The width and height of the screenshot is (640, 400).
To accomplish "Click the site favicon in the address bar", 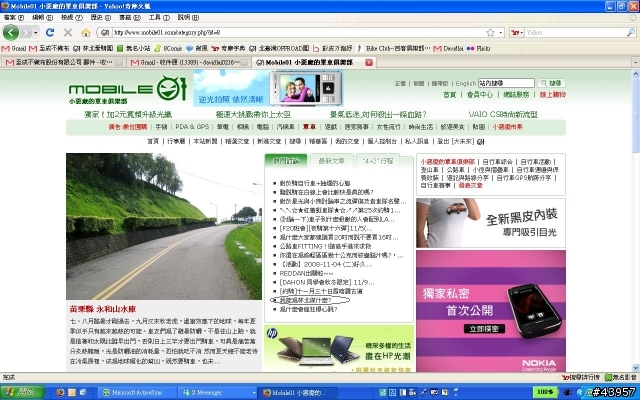I will point(105,32).
